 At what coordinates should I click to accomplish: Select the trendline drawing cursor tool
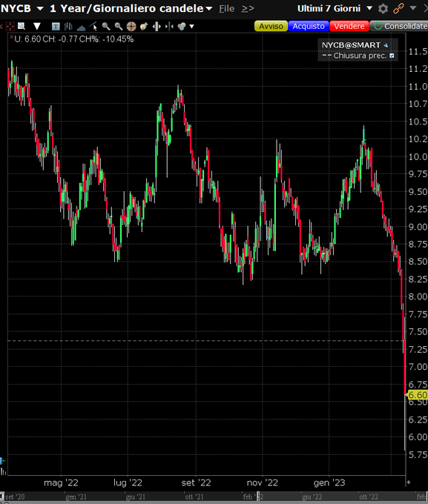(93, 27)
